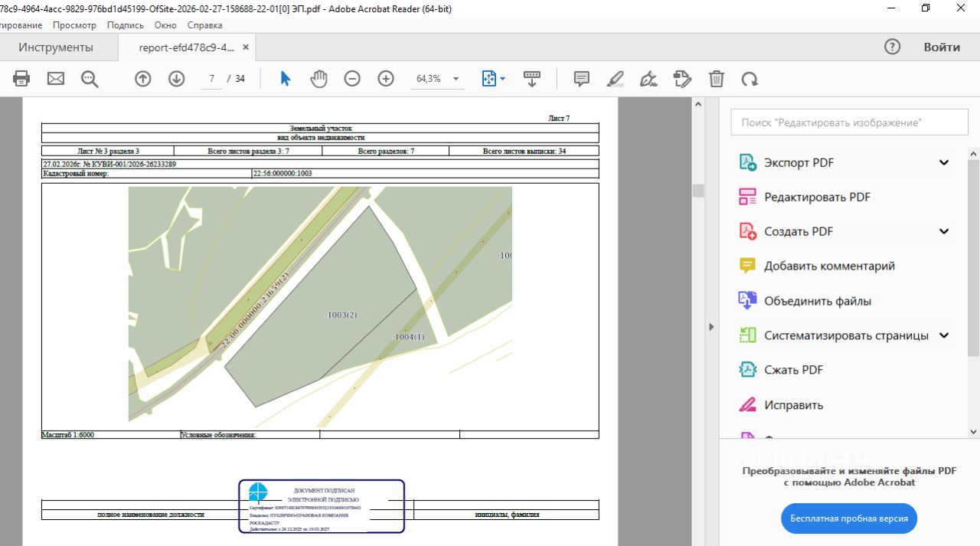Go to previous page arrow

pos(143,78)
